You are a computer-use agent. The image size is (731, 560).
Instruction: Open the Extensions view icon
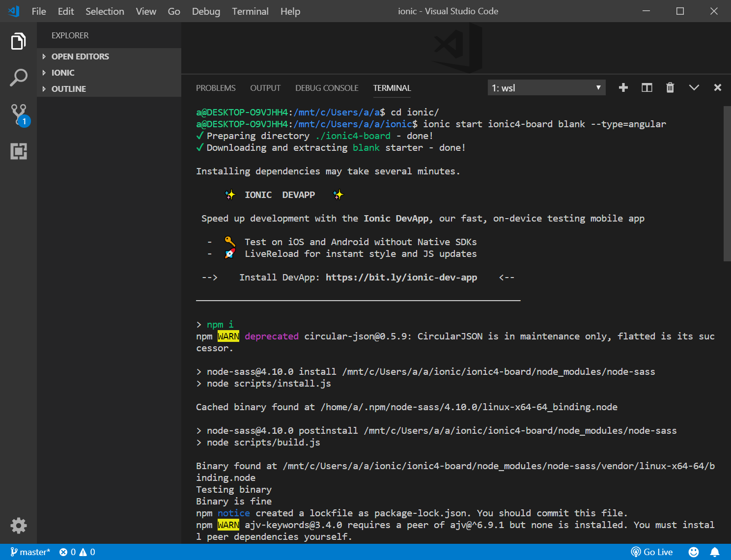coord(18,151)
